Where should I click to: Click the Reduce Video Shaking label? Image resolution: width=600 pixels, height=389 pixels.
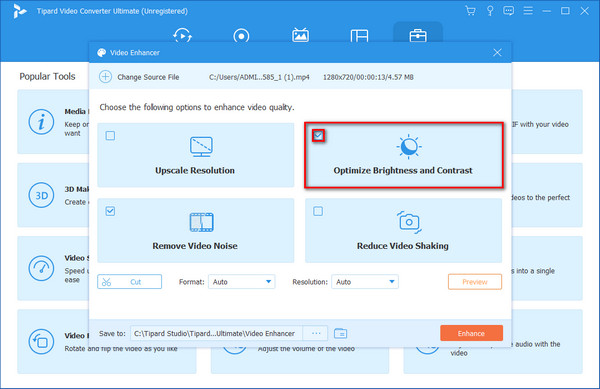coord(403,246)
